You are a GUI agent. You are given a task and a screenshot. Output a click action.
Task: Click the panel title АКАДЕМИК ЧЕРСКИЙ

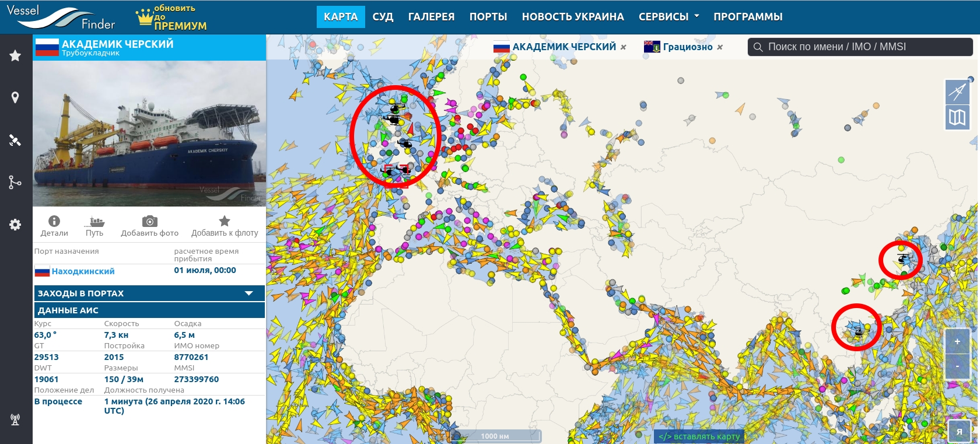pyautogui.click(x=118, y=44)
